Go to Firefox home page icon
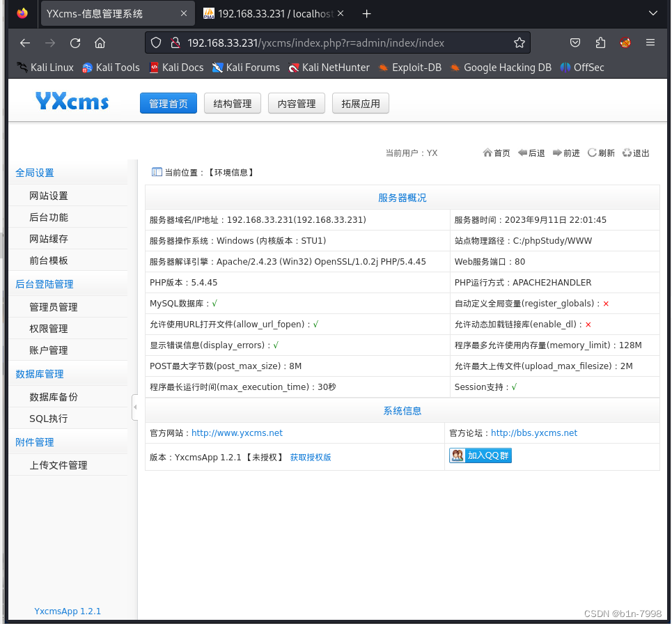The image size is (672, 624). [100, 43]
